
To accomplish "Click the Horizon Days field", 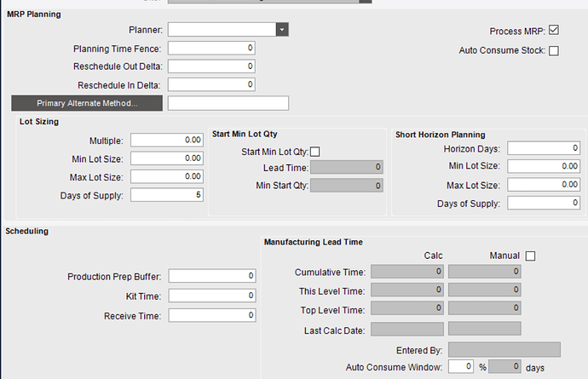I will [x=544, y=148].
